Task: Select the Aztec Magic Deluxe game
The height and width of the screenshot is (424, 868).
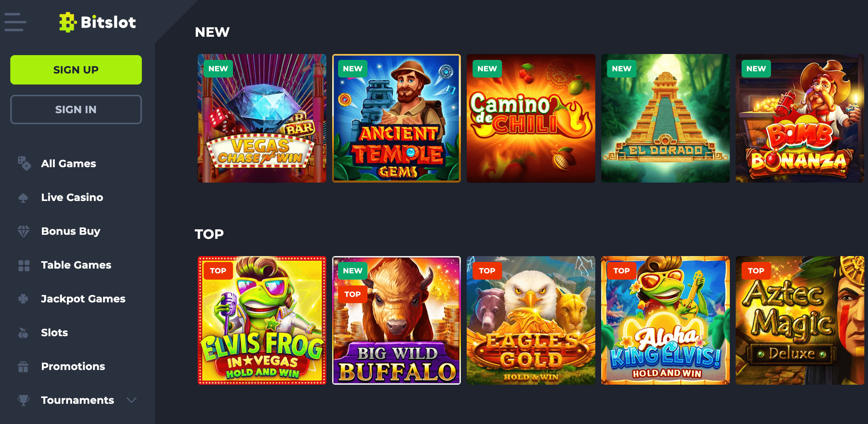Action: [x=800, y=320]
